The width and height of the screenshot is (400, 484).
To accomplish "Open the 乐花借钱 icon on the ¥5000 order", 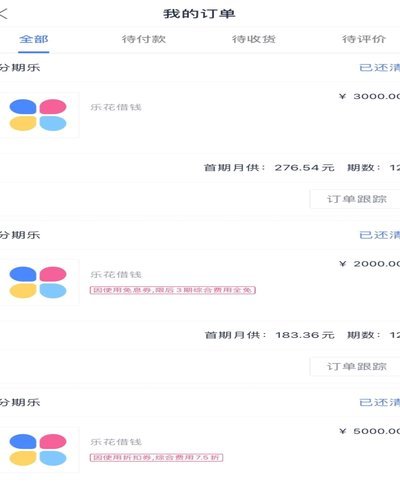I will [38, 450].
